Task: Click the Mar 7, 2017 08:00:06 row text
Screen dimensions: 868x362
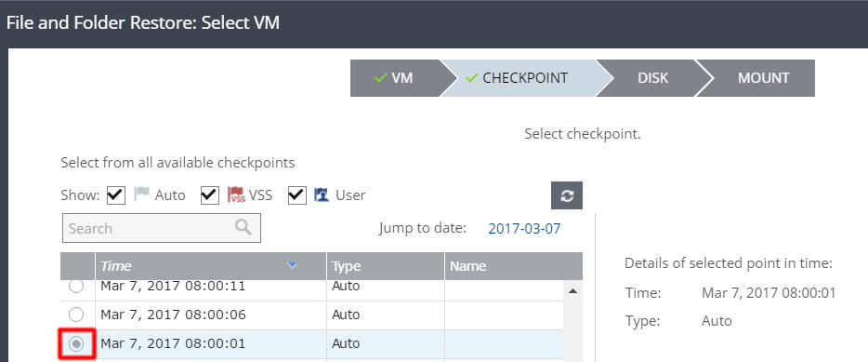Action: tap(173, 315)
